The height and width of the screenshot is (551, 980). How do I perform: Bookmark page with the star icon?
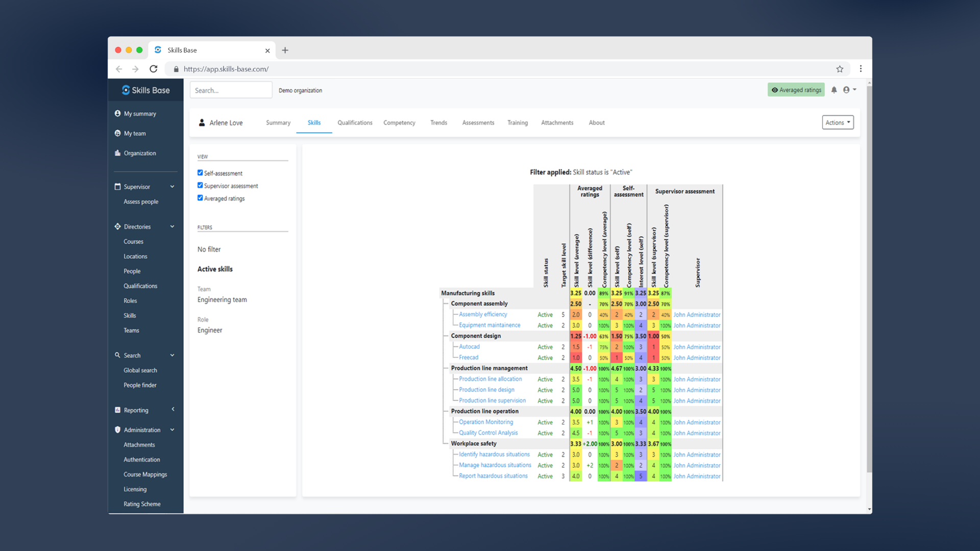(x=840, y=69)
